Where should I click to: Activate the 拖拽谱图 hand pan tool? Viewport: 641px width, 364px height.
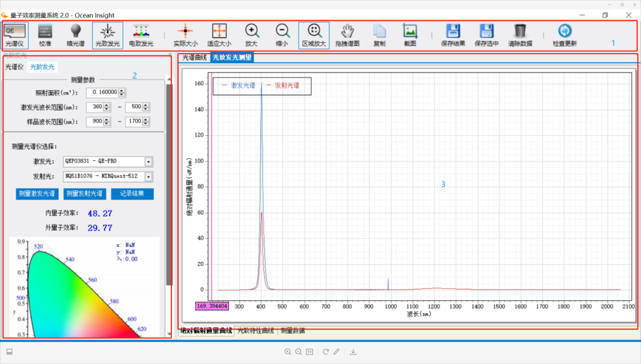347,35
